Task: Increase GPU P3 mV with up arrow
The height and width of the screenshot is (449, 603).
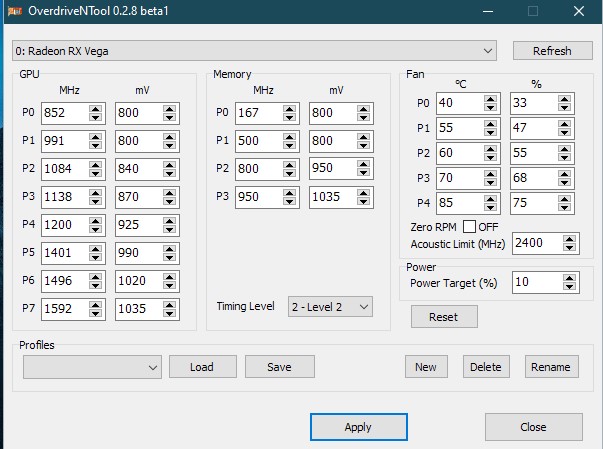Action: (x=169, y=193)
